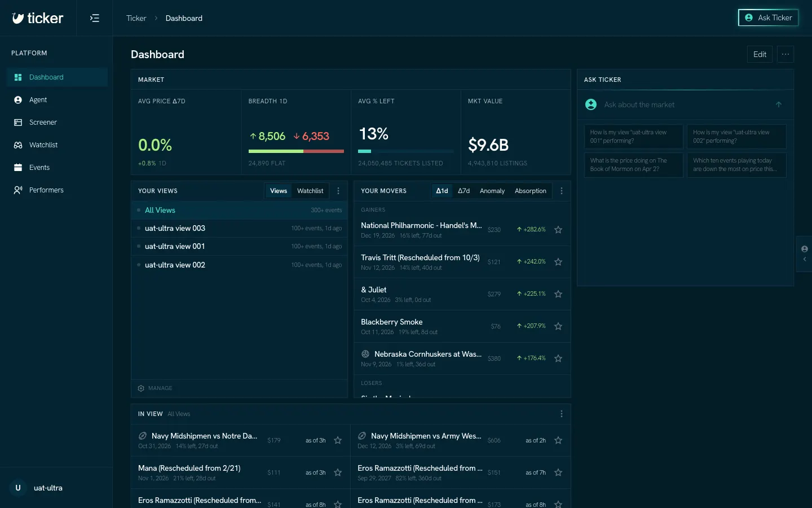Open the Your Views kebab menu
This screenshot has width=812, height=508.
[x=338, y=191]
